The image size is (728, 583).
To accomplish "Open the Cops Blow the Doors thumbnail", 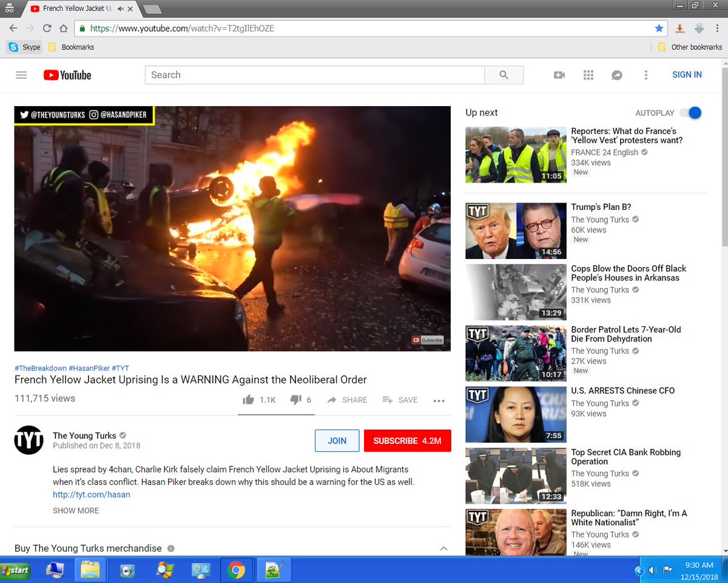I will [516, 292].
